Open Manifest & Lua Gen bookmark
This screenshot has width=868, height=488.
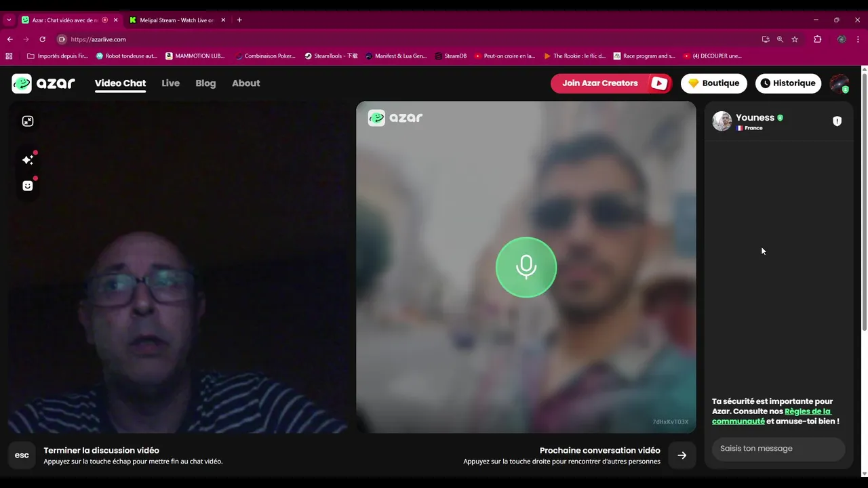pos(397,56)
